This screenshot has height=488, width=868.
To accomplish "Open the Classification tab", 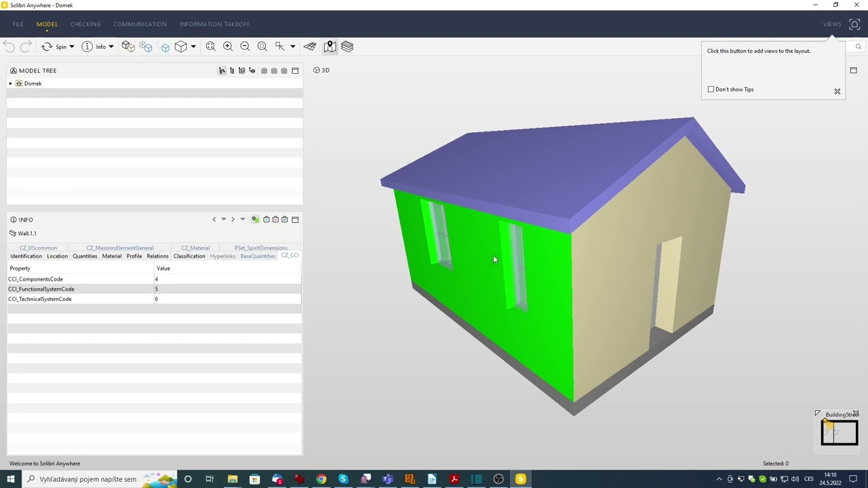I will coord(189,256).
